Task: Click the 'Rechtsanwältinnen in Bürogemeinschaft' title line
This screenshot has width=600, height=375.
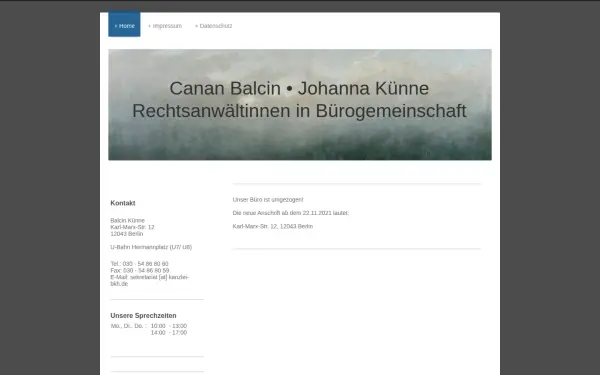Action: click(299, 111)
